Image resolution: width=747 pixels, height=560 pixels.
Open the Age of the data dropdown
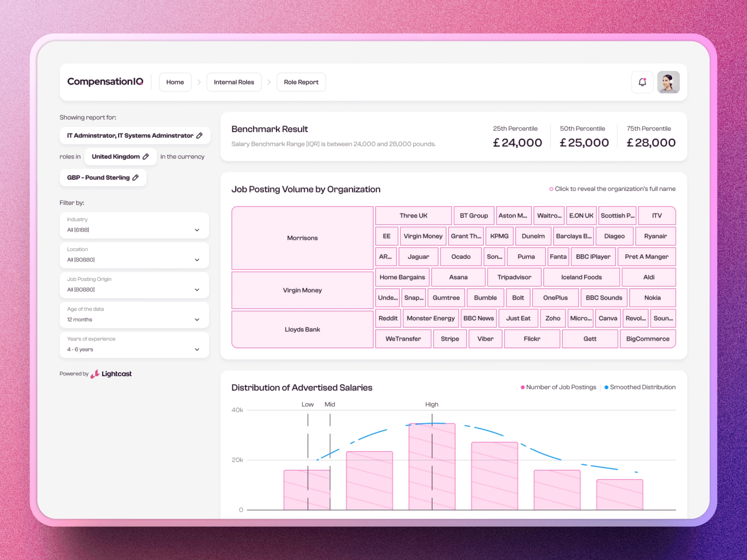134,315
